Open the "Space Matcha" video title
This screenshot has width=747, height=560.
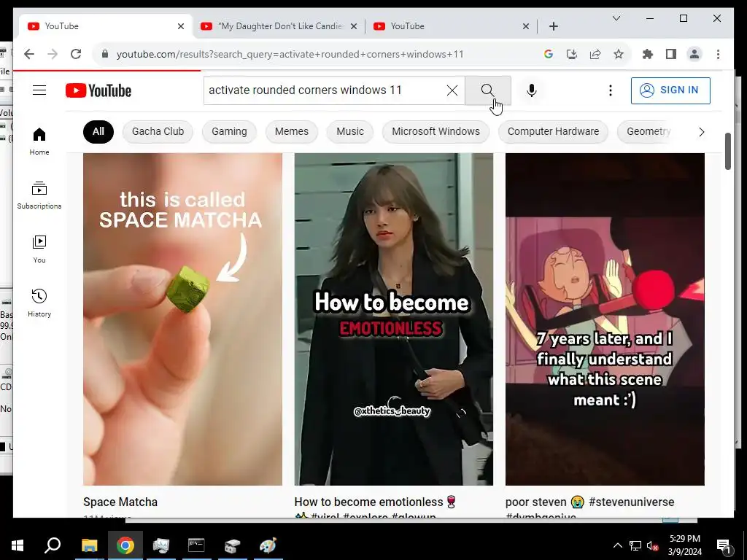tap(120, 502)
